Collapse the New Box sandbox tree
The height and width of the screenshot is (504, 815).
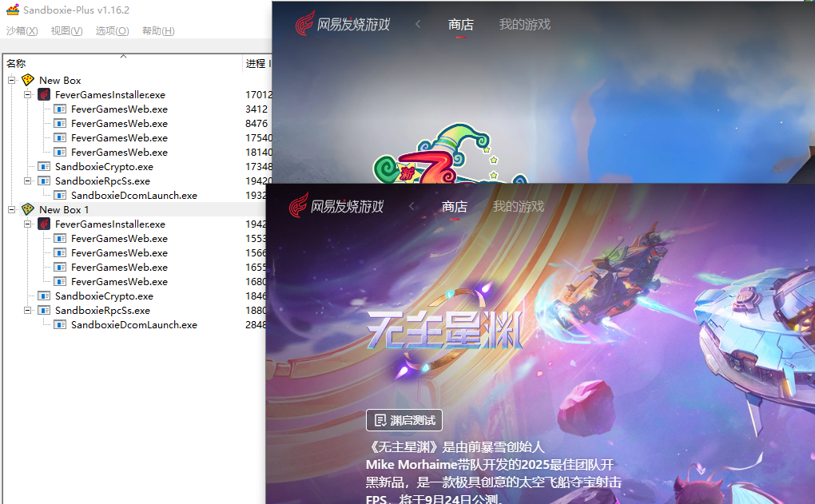(11, 80)
